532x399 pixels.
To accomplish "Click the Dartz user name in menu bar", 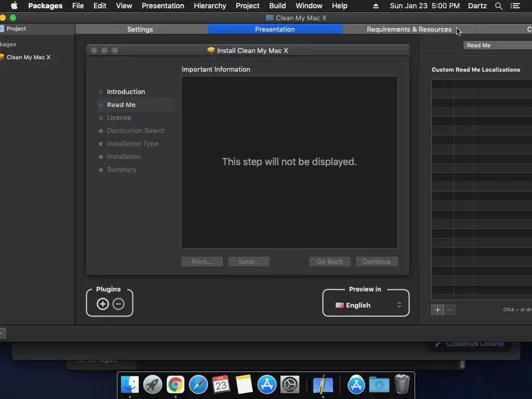I will tap(477, 6).
